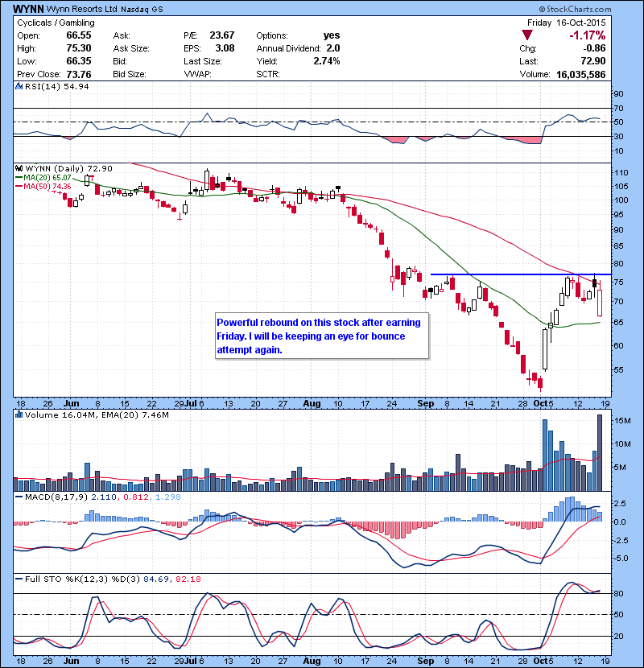Click the blue horizontal resistance line
The width and height of the screenshot is (644, 668).
[x=521, y=274]
